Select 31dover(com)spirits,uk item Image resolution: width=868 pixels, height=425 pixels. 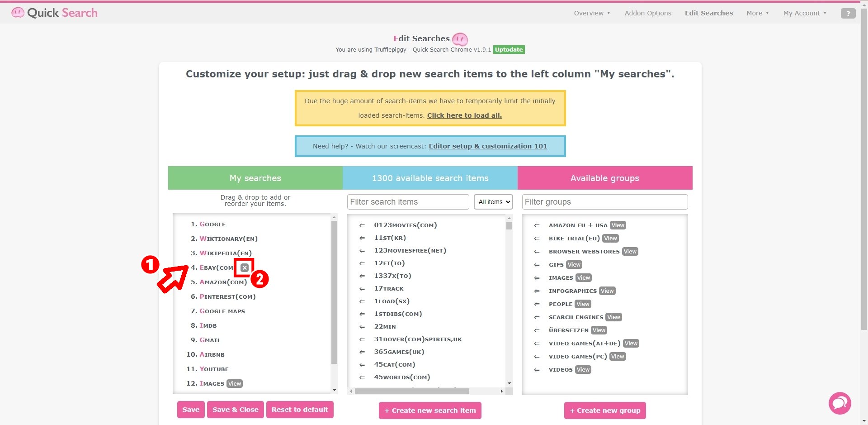point(418,339)
